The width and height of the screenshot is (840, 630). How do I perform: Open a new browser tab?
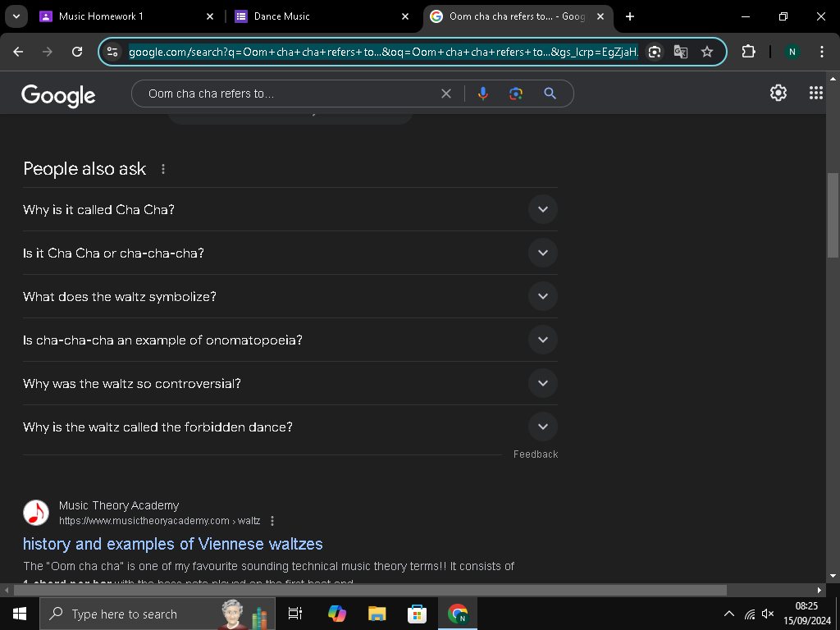(x=630, y=16)
